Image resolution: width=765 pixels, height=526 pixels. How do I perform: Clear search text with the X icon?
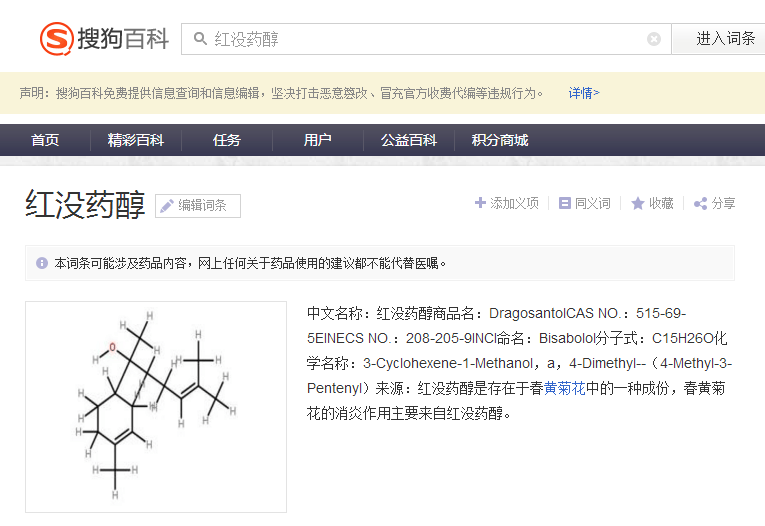pos(654,39)
